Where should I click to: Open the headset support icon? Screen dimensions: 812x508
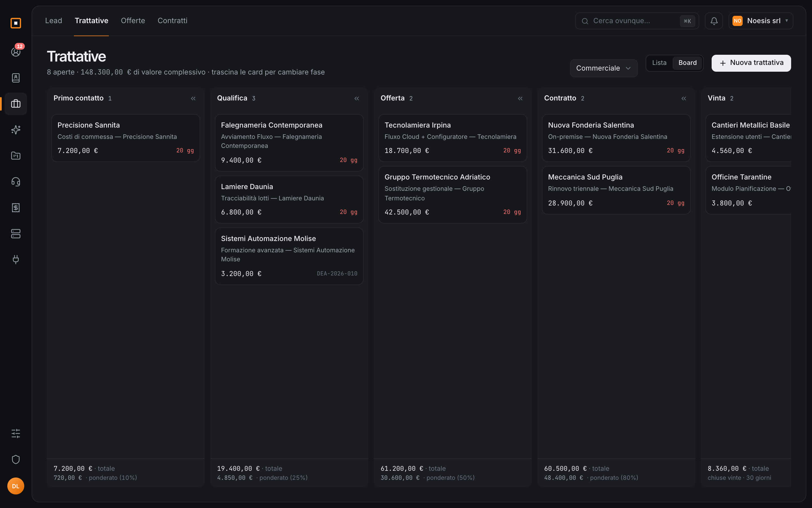coord(16,182)
